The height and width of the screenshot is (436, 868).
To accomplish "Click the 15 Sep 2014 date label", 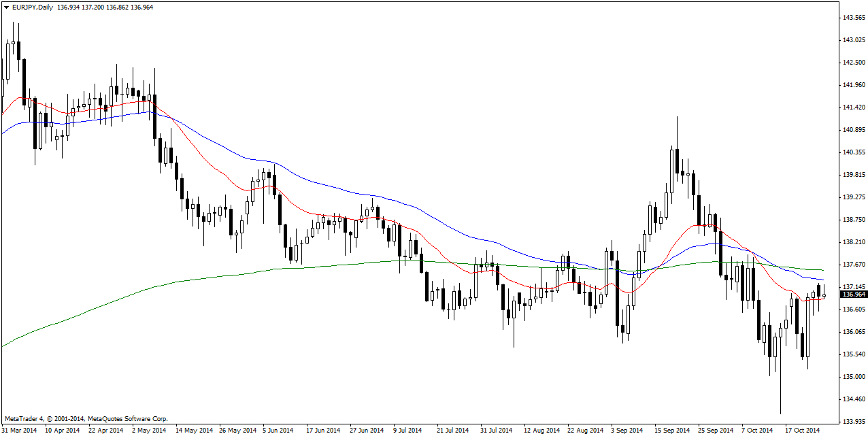I will pyautogui.click(x=672, y=431).
